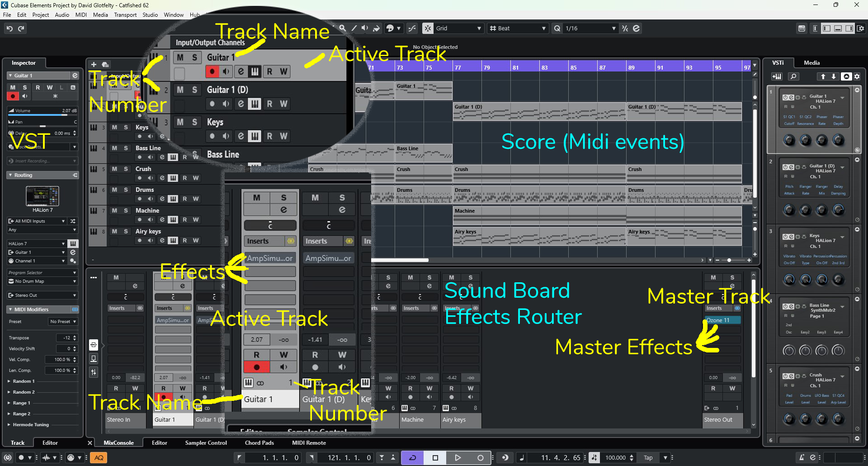Click the Find Instruments magnifier in VSTi rack
Screen dimensions: 868x466
tap(793, 76)
